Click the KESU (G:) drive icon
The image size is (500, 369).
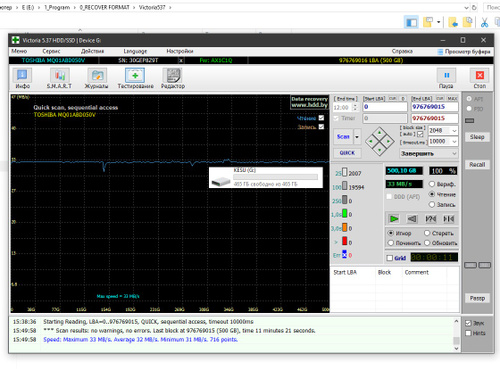pos(221,181)
